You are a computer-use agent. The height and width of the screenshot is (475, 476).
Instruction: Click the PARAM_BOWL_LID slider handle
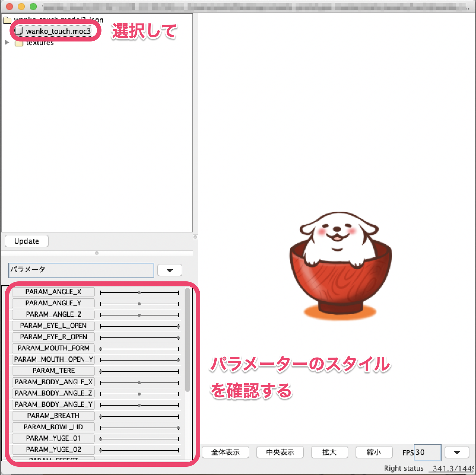[178, 428]
